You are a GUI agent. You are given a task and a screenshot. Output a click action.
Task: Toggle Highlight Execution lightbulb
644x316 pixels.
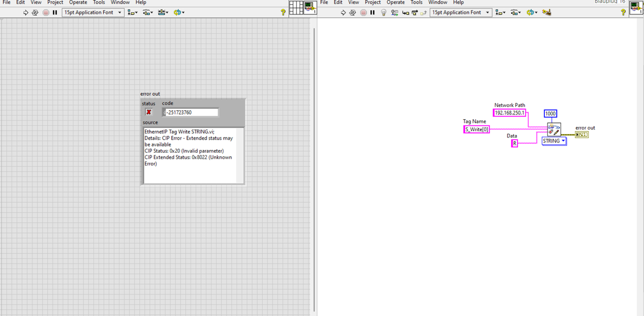point(384,13)
